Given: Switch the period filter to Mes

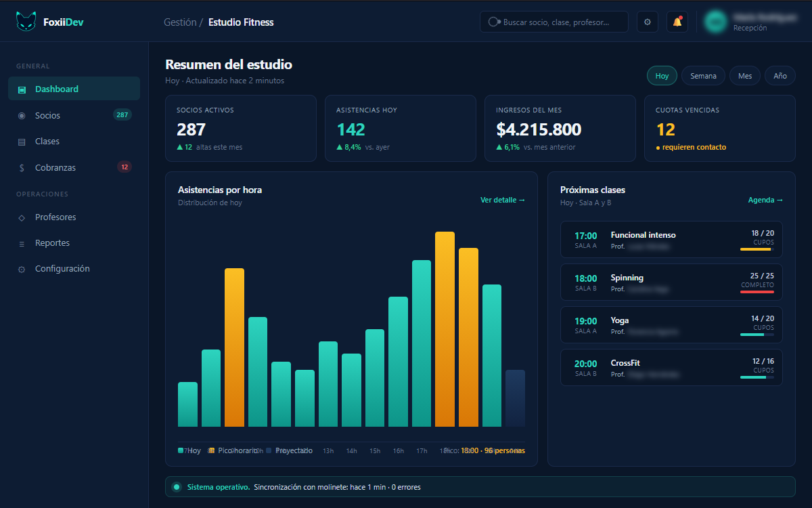Looking at the screenshot, I should coord(745,76).
